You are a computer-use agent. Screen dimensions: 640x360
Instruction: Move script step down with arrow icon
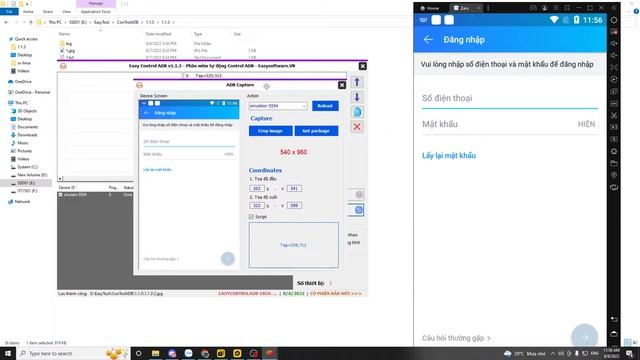tap(357, 97)
